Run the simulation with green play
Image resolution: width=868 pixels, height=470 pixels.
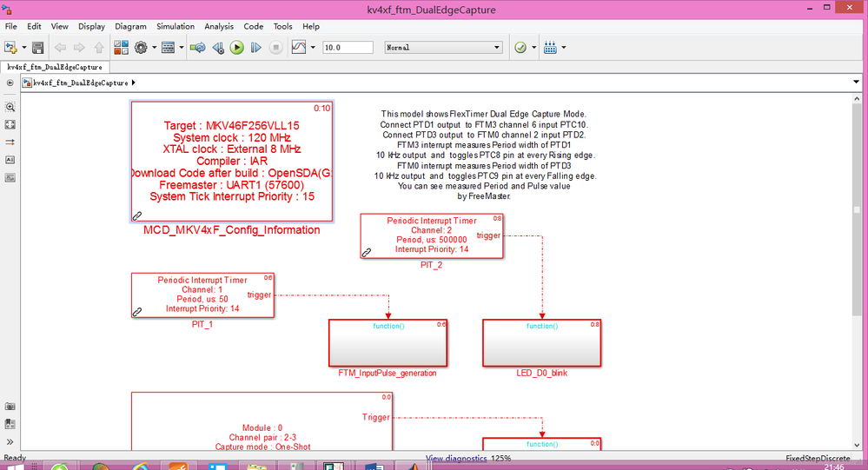[237, 48]
